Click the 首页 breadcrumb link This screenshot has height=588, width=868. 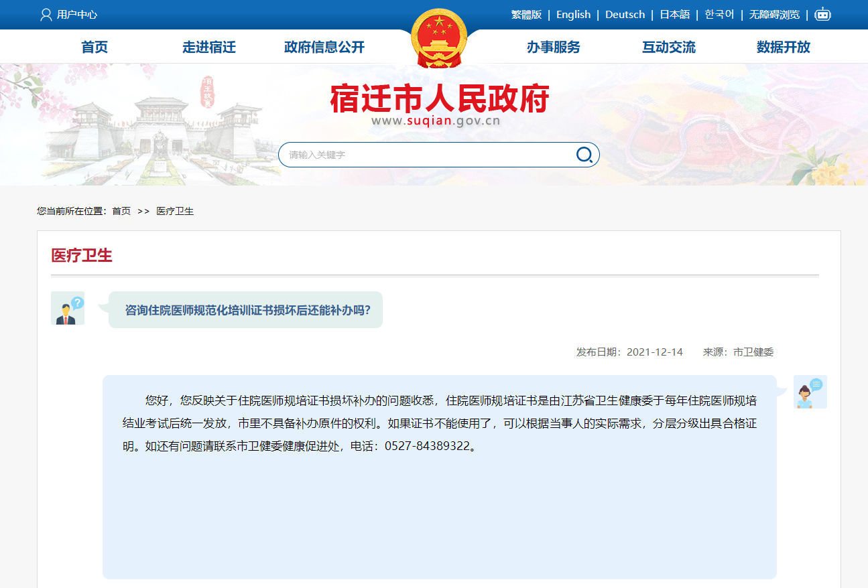coord(121,211)
